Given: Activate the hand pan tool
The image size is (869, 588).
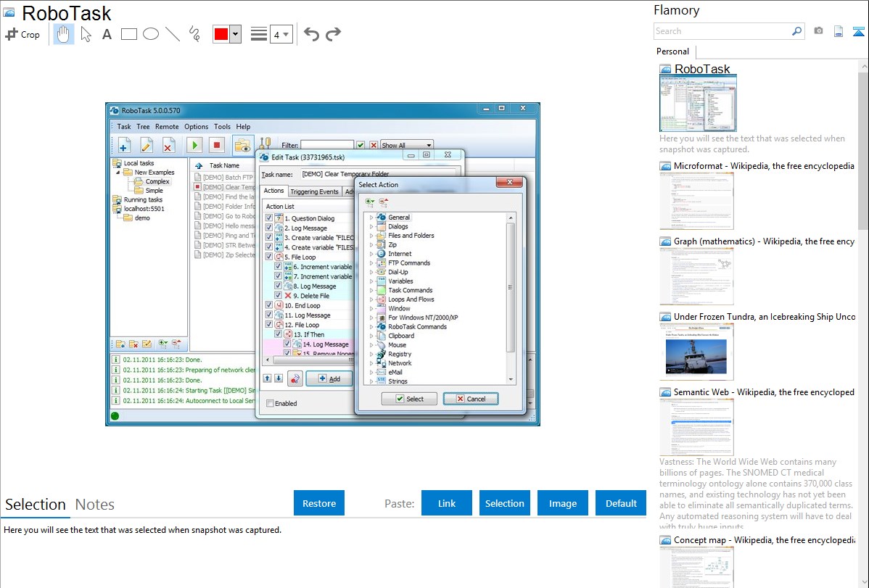Looking at the screenshot, I should point(64,34).
